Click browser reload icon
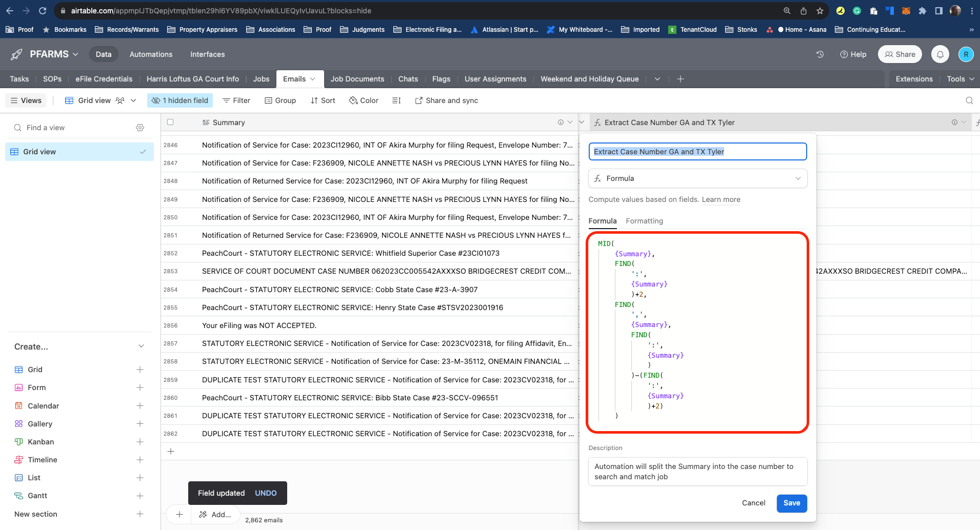The width and height of the screenshot is (980, 530). click(x=43, y=11)
